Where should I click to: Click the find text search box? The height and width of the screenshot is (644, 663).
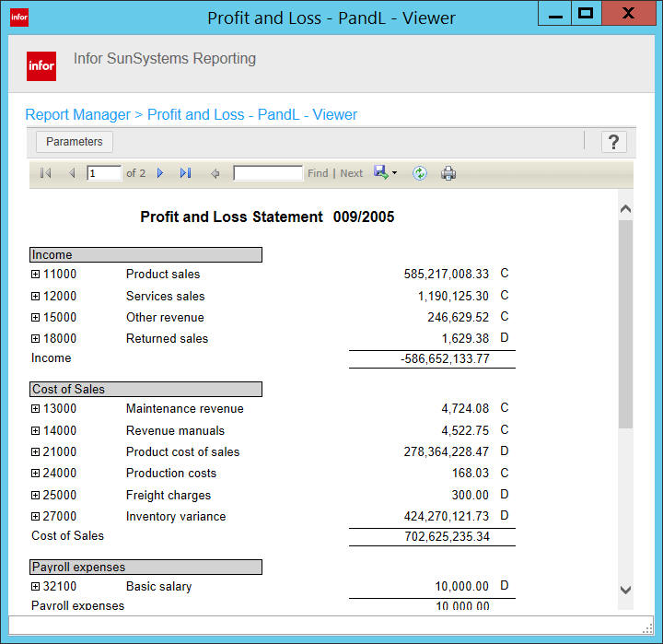pyautogui.click(x=268, y=173)
